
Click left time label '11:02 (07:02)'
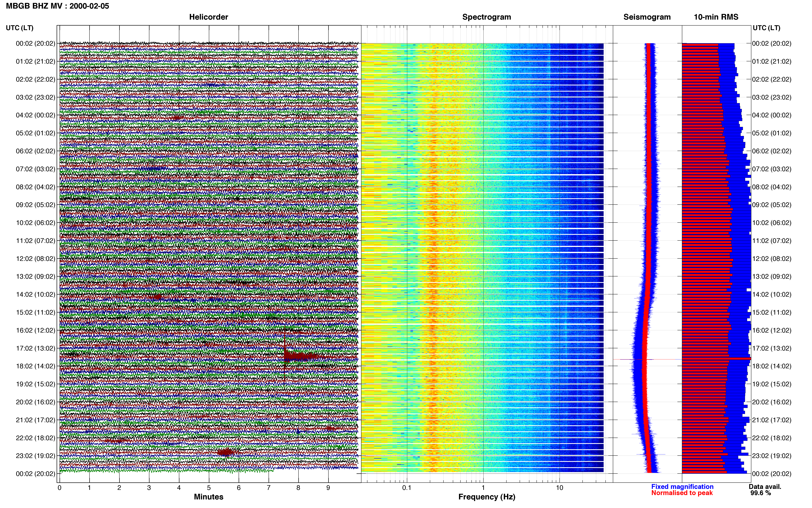coord(36,240)
